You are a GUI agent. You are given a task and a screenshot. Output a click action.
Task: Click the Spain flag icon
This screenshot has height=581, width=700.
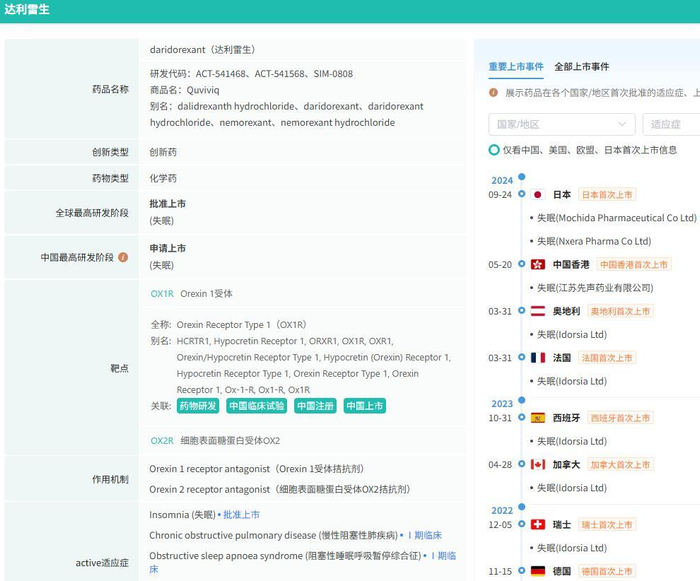point(538,418)
